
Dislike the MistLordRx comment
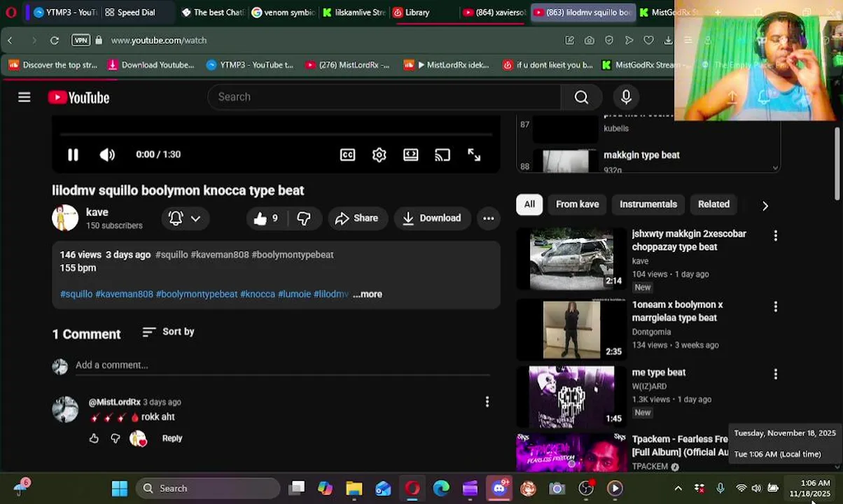point(116,438)
